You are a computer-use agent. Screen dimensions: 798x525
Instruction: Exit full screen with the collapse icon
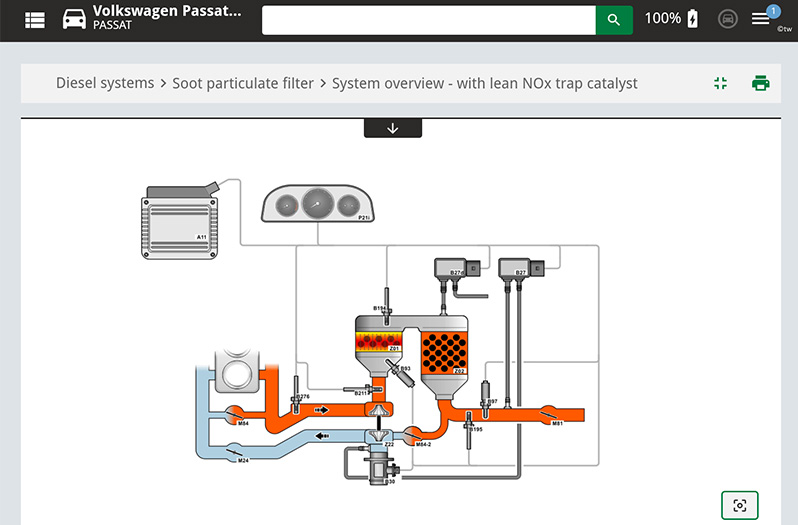pyautogui.click(x=720, y=83)
